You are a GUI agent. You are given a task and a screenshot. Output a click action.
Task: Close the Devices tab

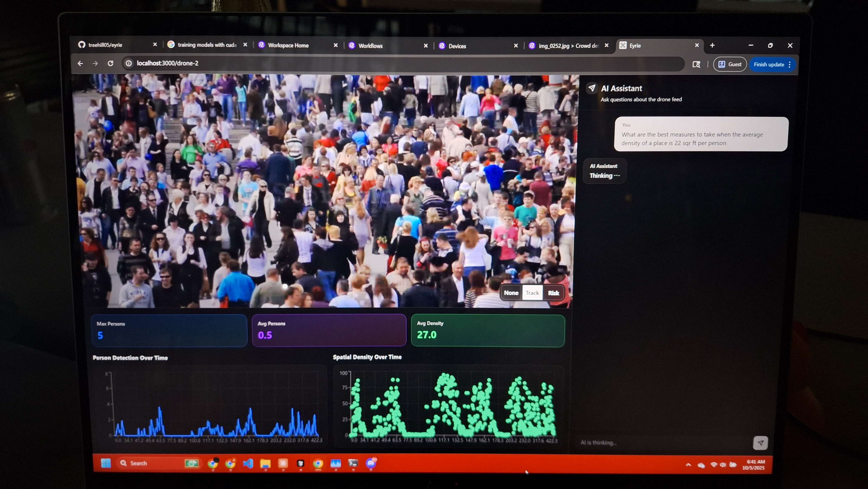(515, 46)
